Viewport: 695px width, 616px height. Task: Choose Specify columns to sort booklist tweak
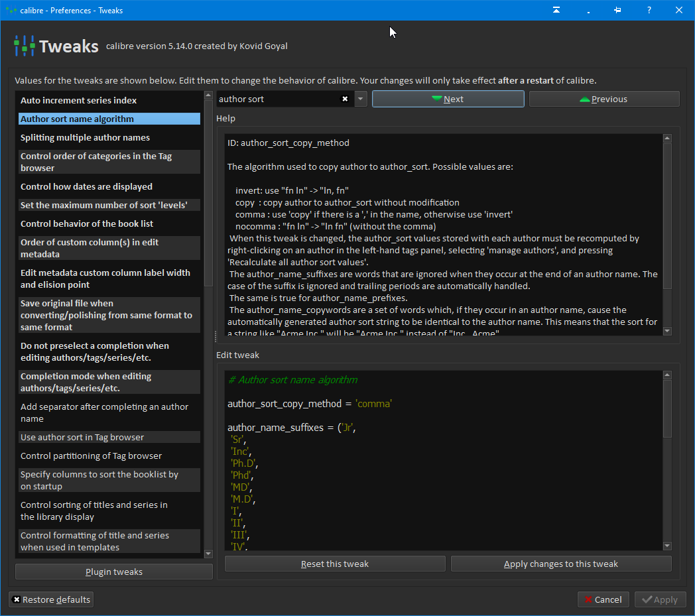coord(109,480)
